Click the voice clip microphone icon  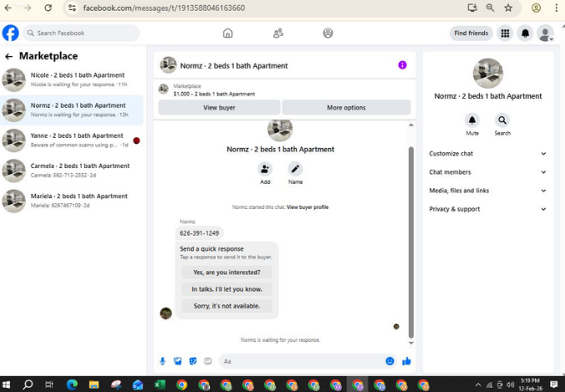pyautogui.click(x=162, y=361)
